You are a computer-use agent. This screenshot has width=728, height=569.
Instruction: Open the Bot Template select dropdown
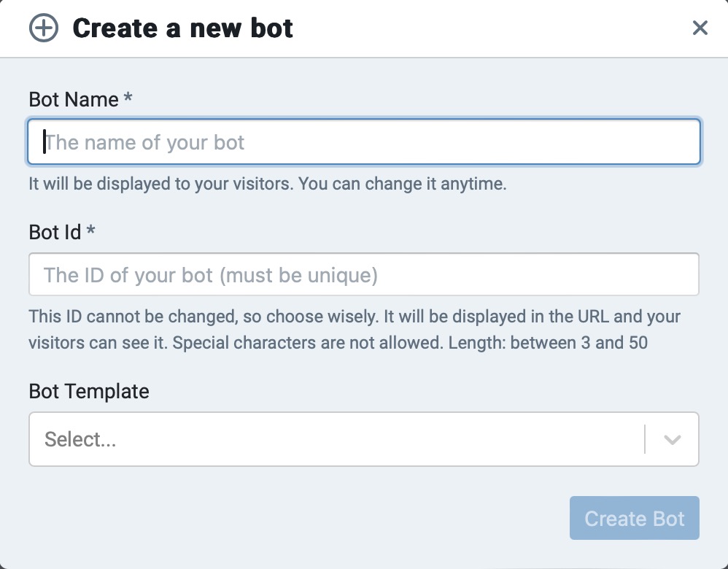coord(363,439)
